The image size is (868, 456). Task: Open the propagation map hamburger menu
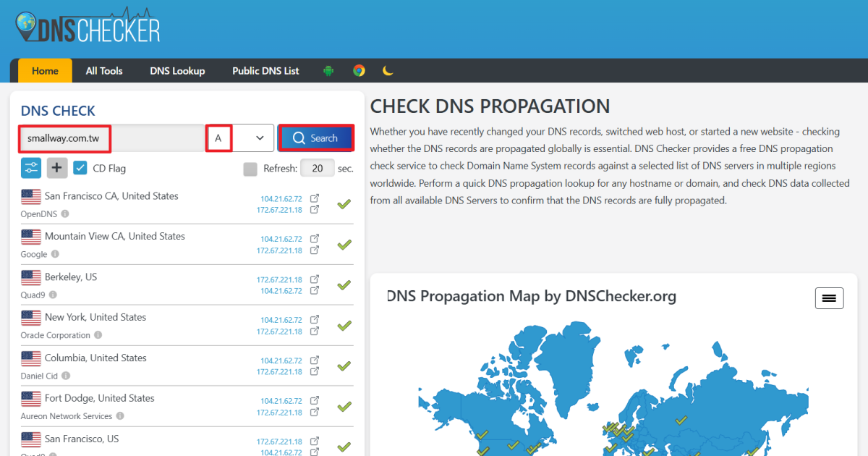829,297
